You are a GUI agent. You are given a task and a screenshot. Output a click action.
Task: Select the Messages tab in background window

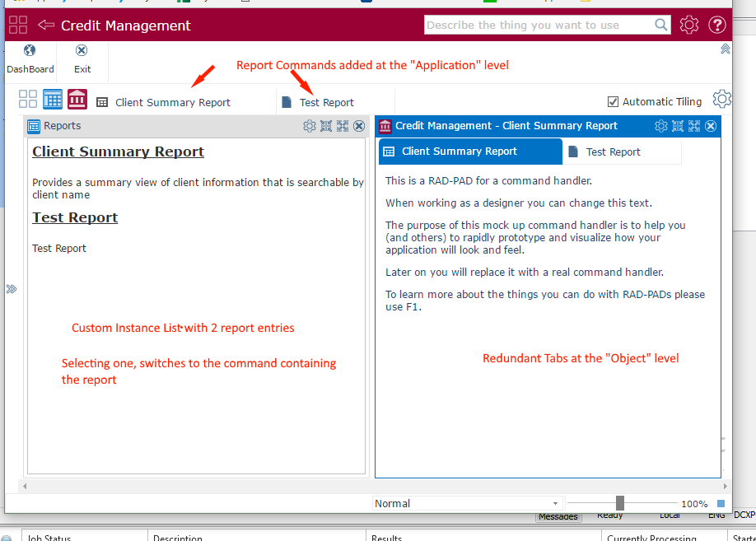click(x=558, y=517)
